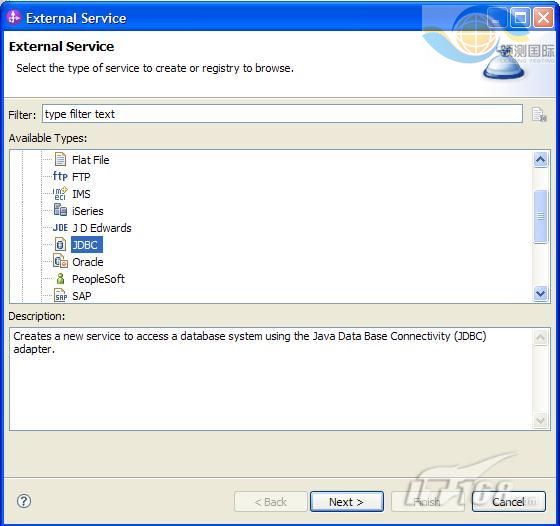
Task: Click the Available Types scroll down arrow
Action: 540,294
